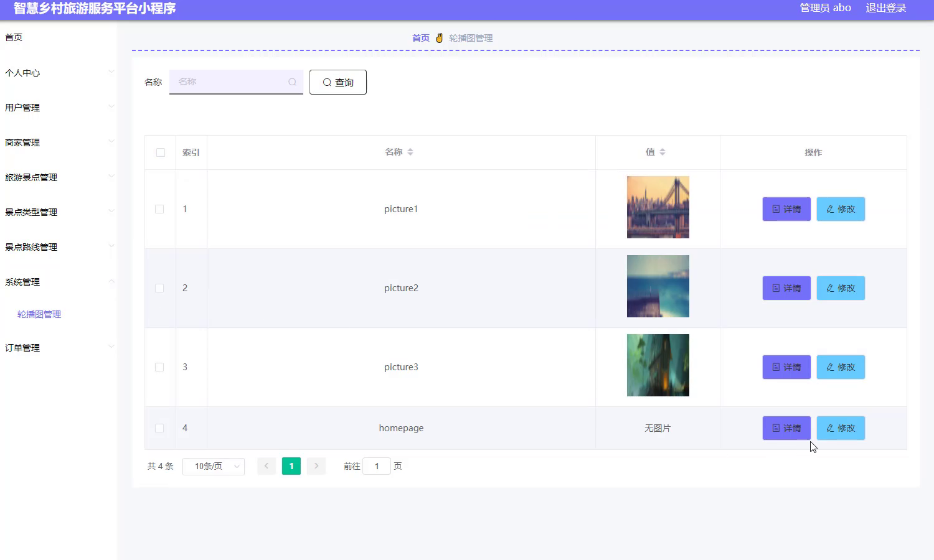Screen dimensions: 934x560
Task: Expand the 景点路线管理 sidebar menu
Action: point(59,247)
